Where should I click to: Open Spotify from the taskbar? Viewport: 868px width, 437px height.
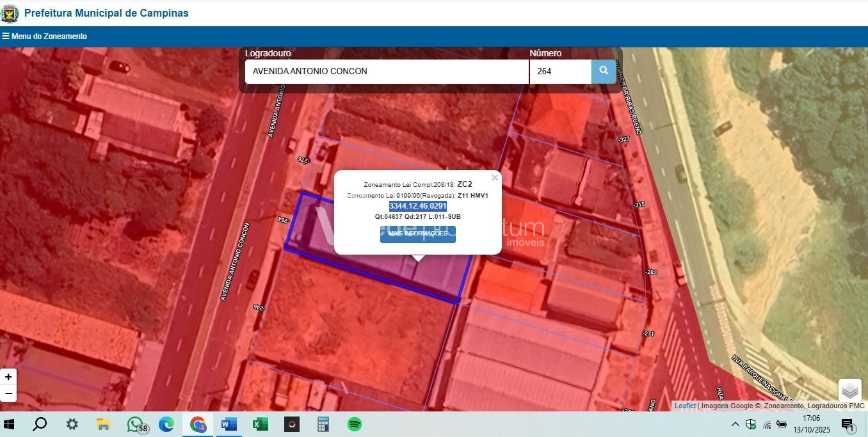pyautogui.click(x=354, y=424)
